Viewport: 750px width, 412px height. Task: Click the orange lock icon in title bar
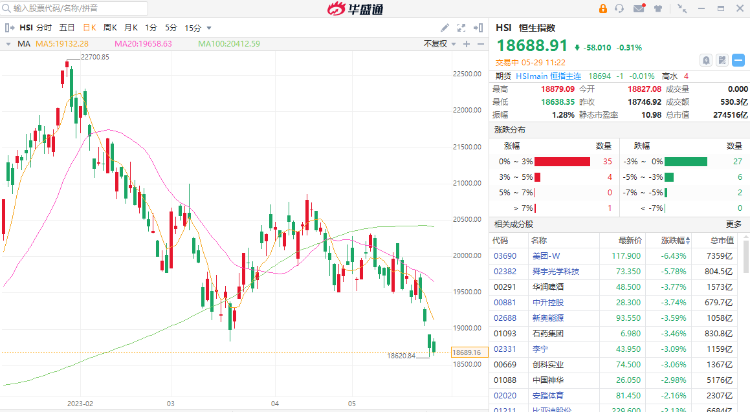pyautogui.click(x=603, y=9)
